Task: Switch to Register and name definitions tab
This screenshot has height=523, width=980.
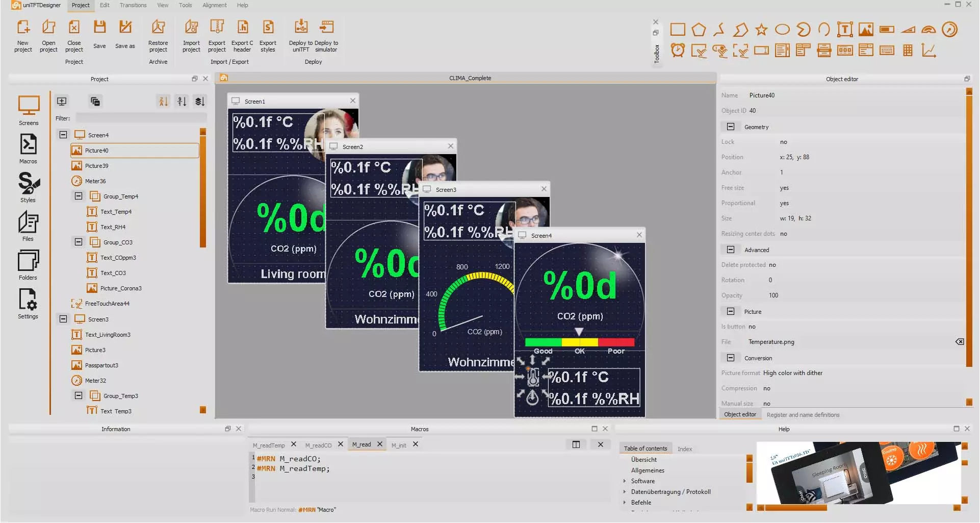Action: [x=803, y=415]
